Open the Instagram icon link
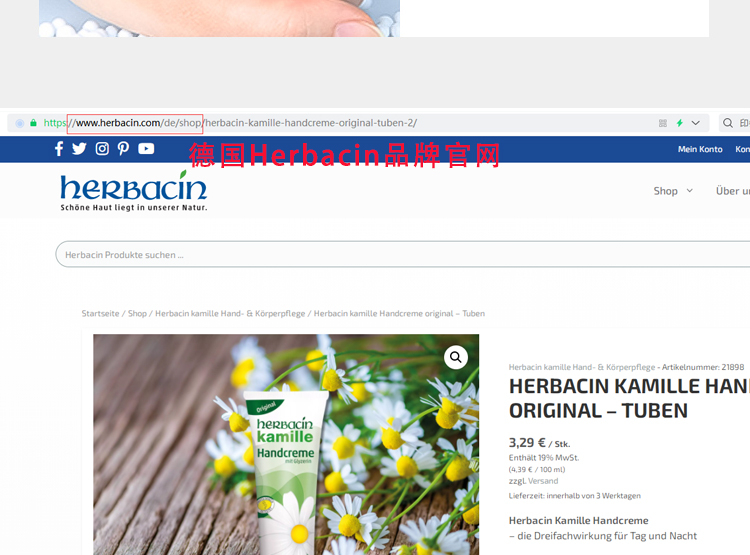 click(x=102, y=149)
